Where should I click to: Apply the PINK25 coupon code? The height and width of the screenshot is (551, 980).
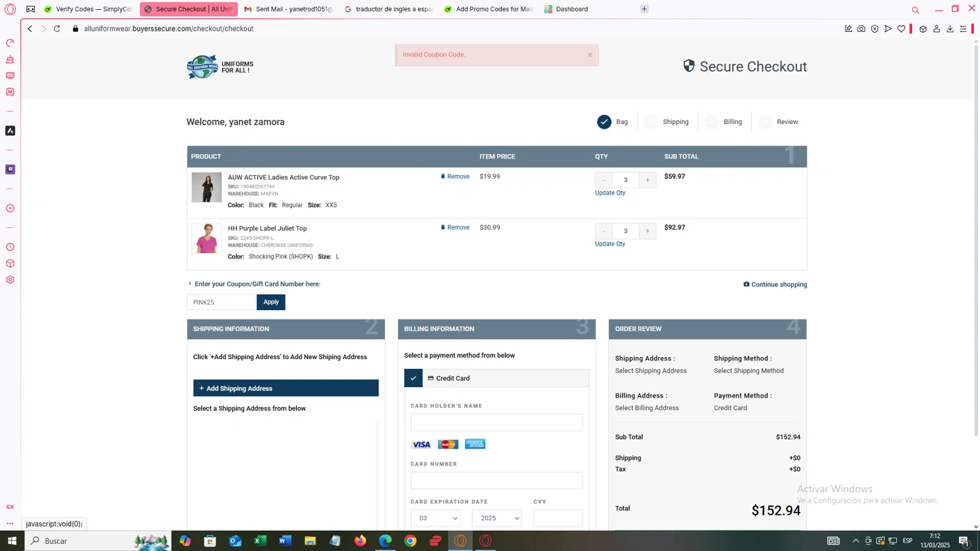(270, 302)
